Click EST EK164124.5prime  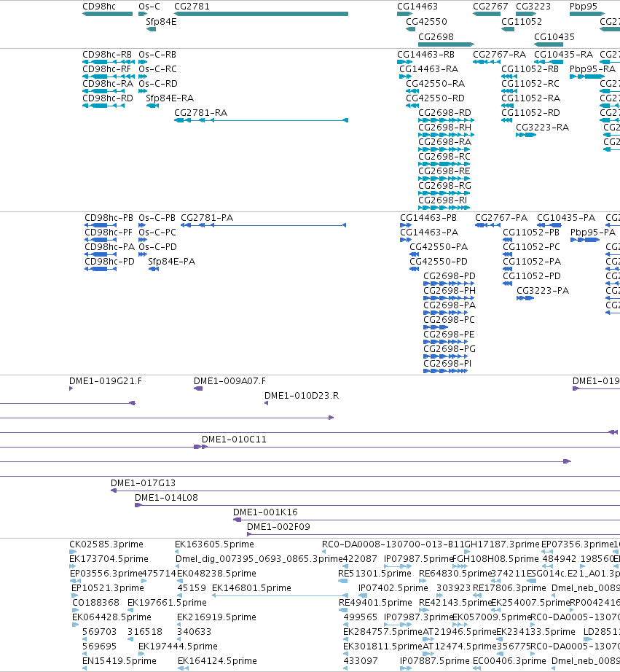[183, 668]
